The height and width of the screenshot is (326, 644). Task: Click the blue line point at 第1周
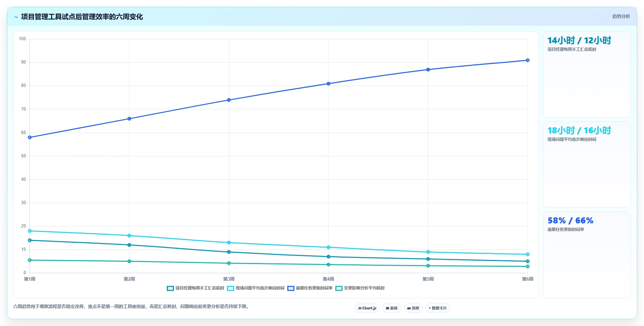point(30,137)
